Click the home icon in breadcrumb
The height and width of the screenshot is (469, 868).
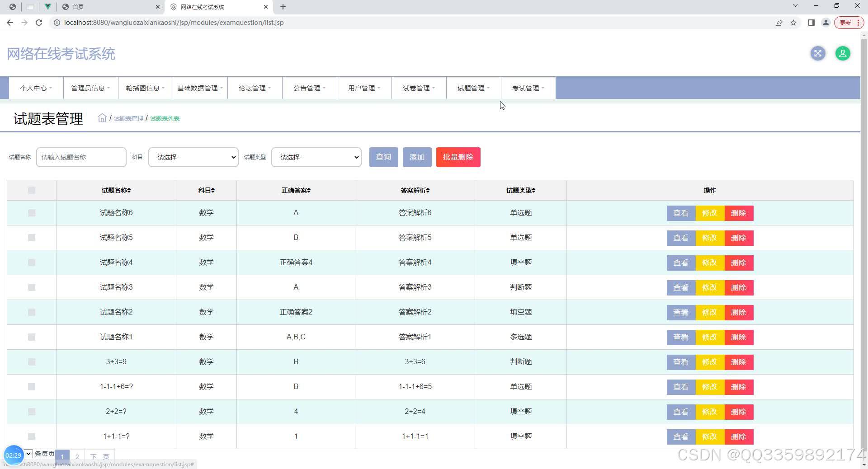pos(102,118)
